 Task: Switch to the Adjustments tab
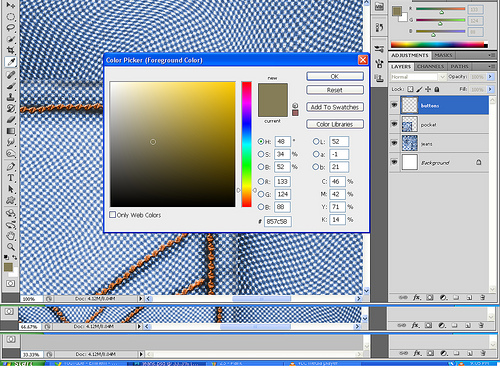point(410,55)
